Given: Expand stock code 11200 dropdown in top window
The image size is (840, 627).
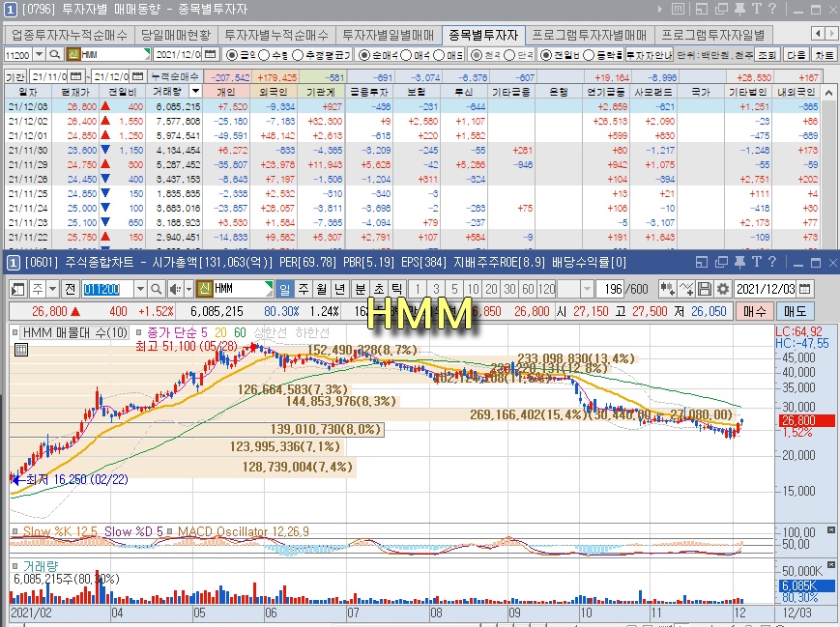Looking at the screenshot, I should (x=39, y=55).
